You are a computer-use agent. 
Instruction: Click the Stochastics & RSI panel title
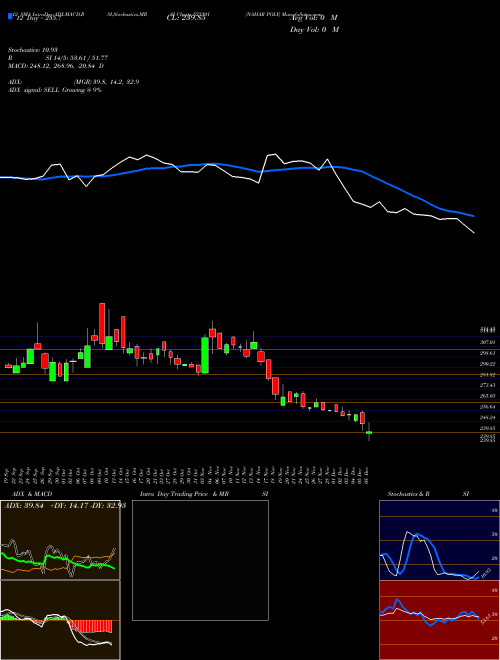pos(428,494)
